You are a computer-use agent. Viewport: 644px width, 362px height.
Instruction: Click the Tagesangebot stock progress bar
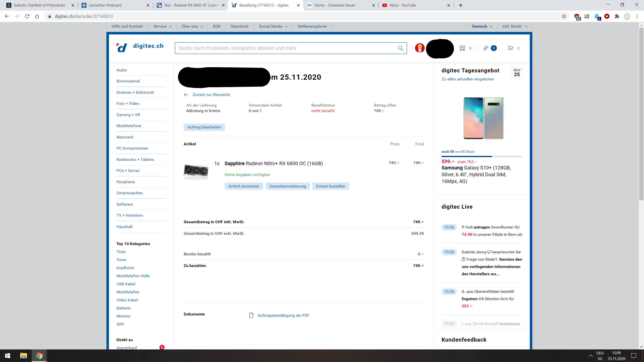[x=481, y=156]
